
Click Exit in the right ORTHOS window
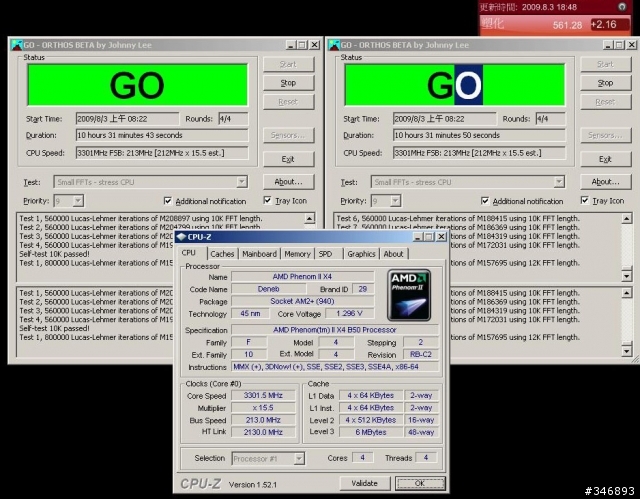click(606, 159)
